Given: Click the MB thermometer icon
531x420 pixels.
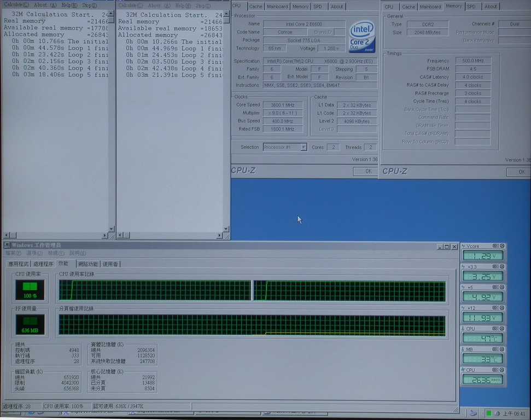Looking at the screenshot, I should [463, 349].
